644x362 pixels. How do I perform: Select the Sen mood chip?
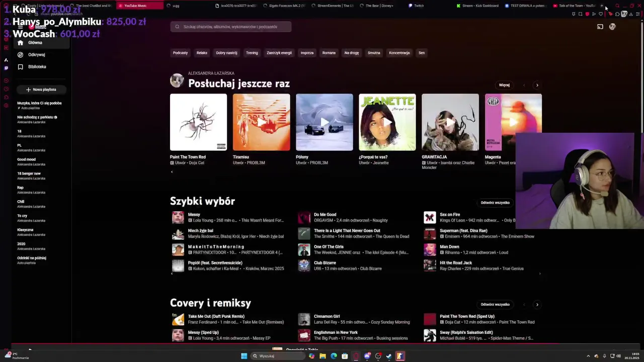(x=422, y=53)
